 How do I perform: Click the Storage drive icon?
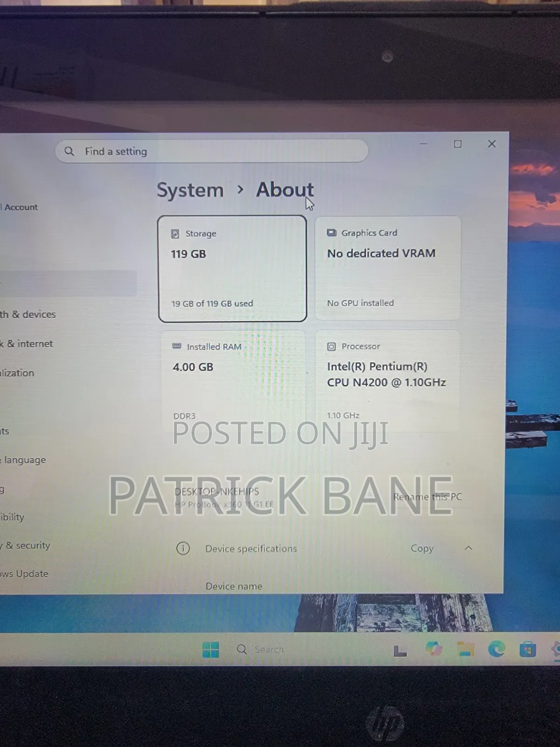click(x=175, y=234)
